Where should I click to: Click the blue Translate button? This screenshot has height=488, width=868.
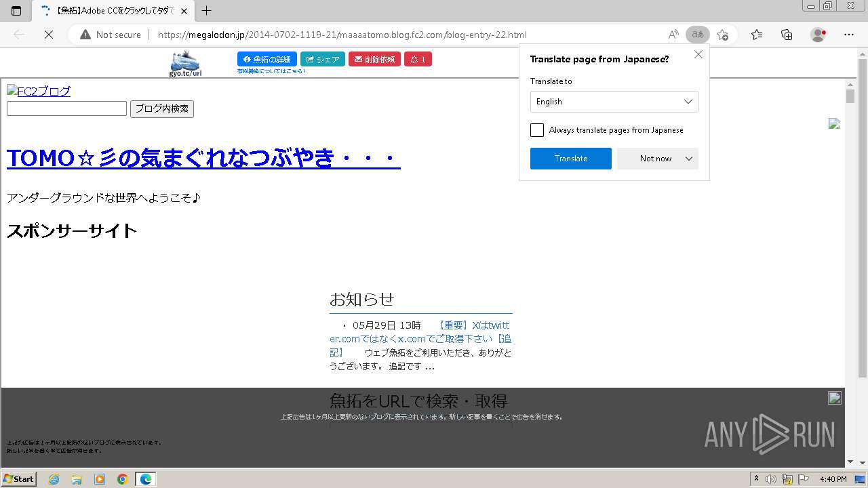571,159
